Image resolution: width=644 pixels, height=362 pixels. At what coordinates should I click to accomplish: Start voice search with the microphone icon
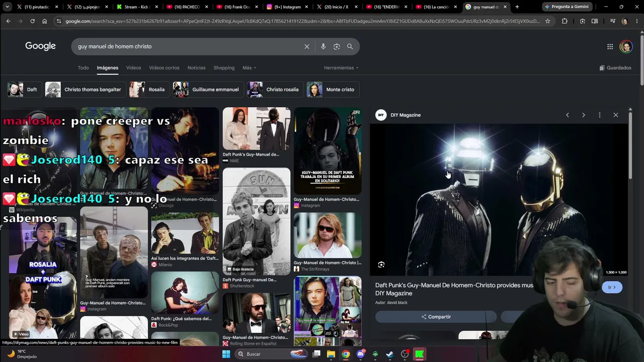pos(323,46)
